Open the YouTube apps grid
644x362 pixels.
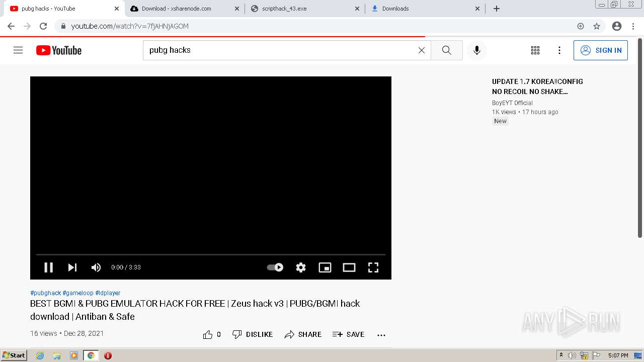click(535, 50)
